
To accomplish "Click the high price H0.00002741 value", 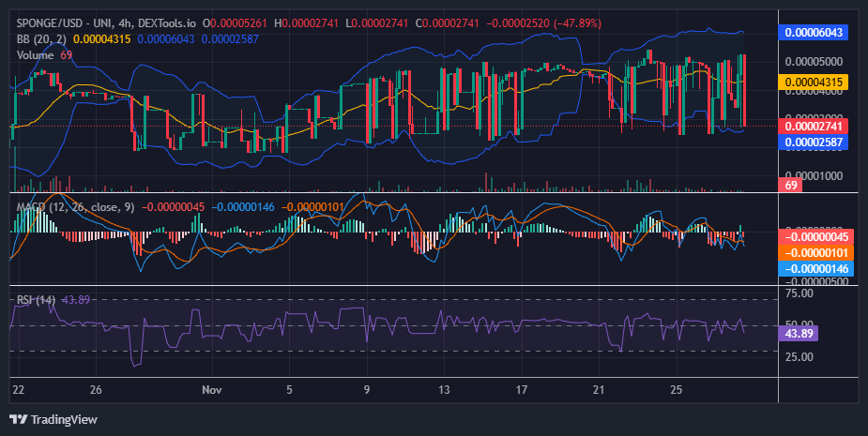I will 306,23.
